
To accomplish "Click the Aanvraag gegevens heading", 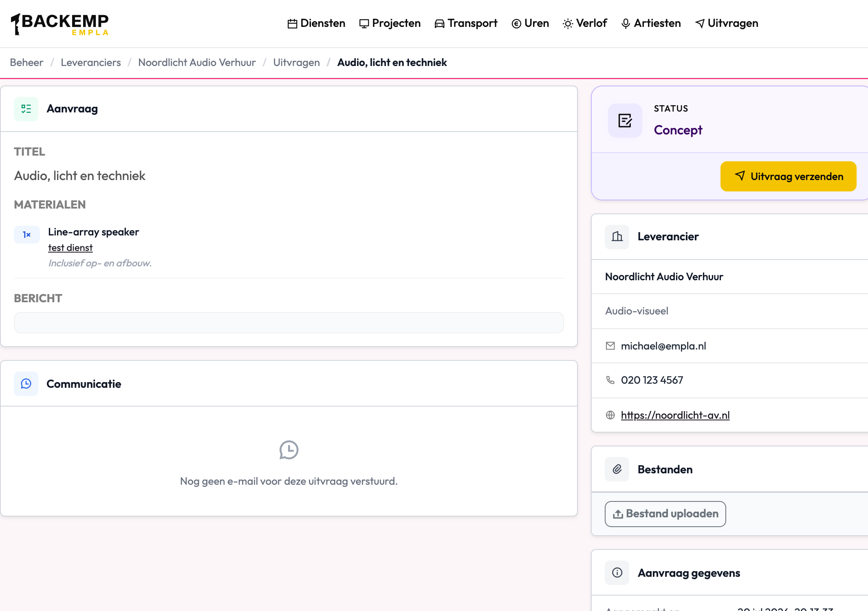I will [x=689, y=573].
